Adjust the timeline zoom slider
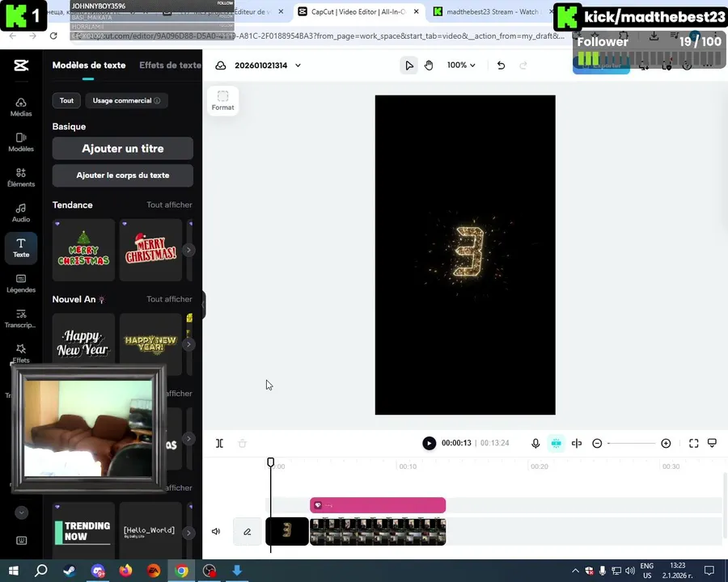728x582 pixels. point(632,444)
